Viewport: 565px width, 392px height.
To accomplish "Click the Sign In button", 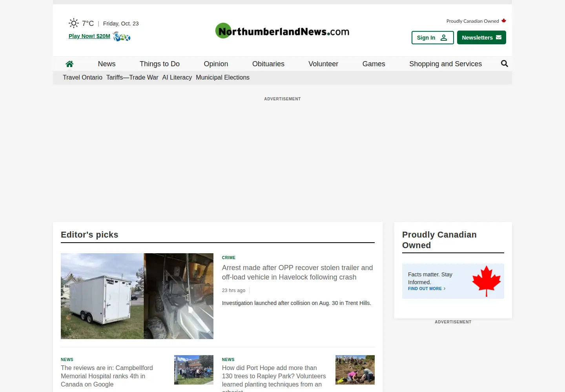I will click(432, 38).
